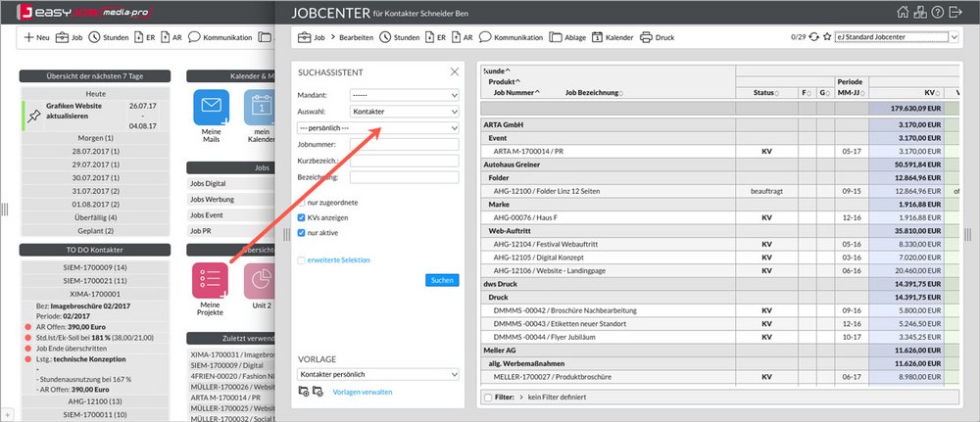Open the Auswahl dropdown showing Kontakter
980x422 pixels.
click(404, 112)
